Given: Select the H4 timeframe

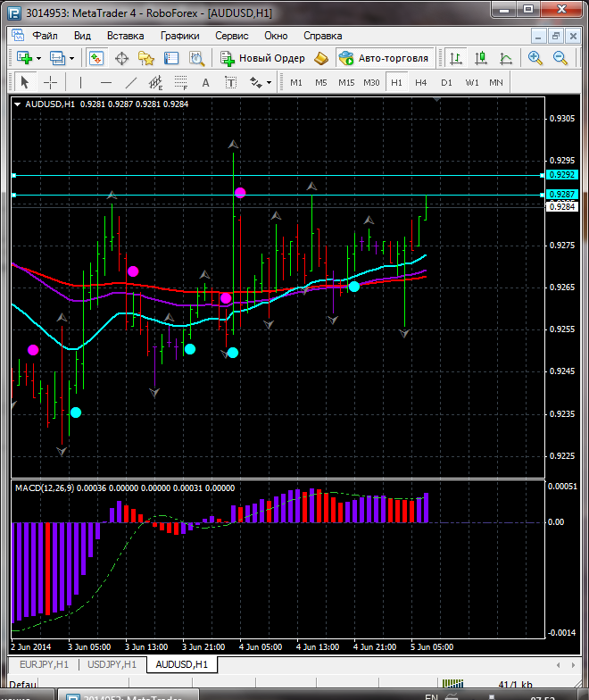Looking at the screenshot, I should (420, 82).
